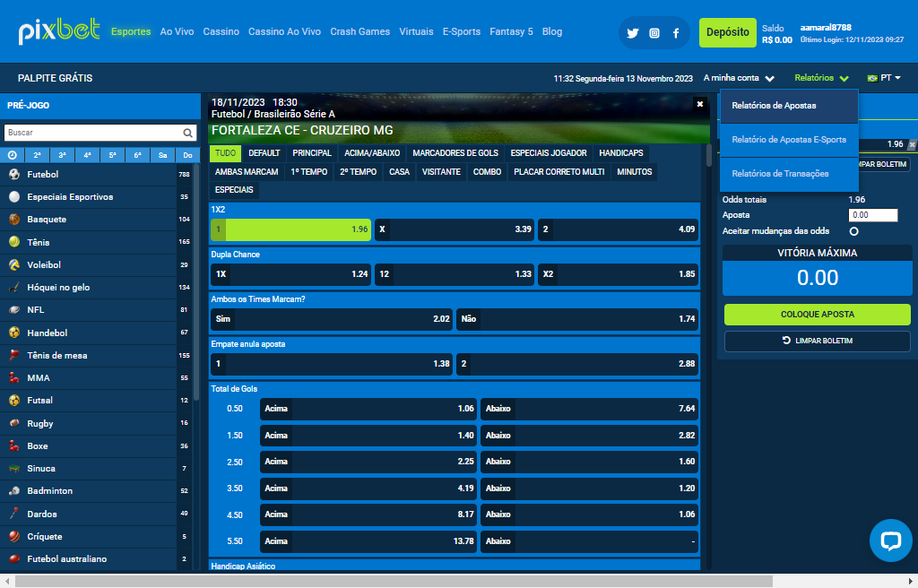Pick Ambos os Times Marcam Sim

(x=332, y=319)
